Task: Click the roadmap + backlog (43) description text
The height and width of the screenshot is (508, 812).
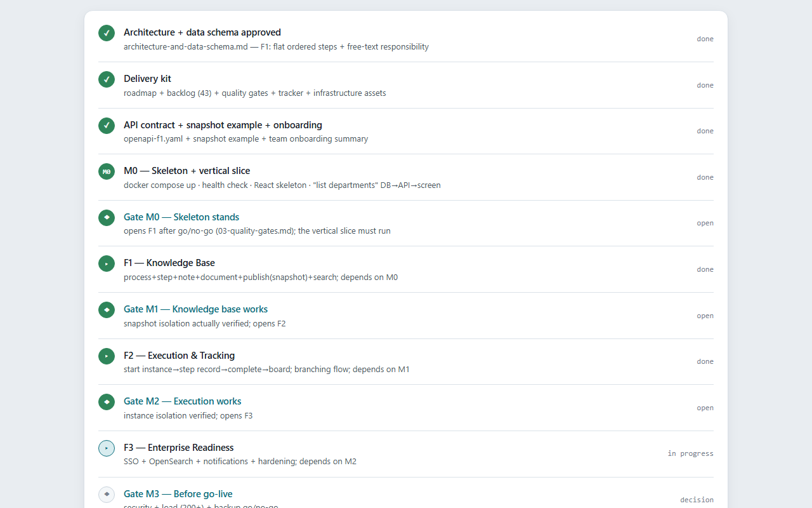Action: [255, 93]
